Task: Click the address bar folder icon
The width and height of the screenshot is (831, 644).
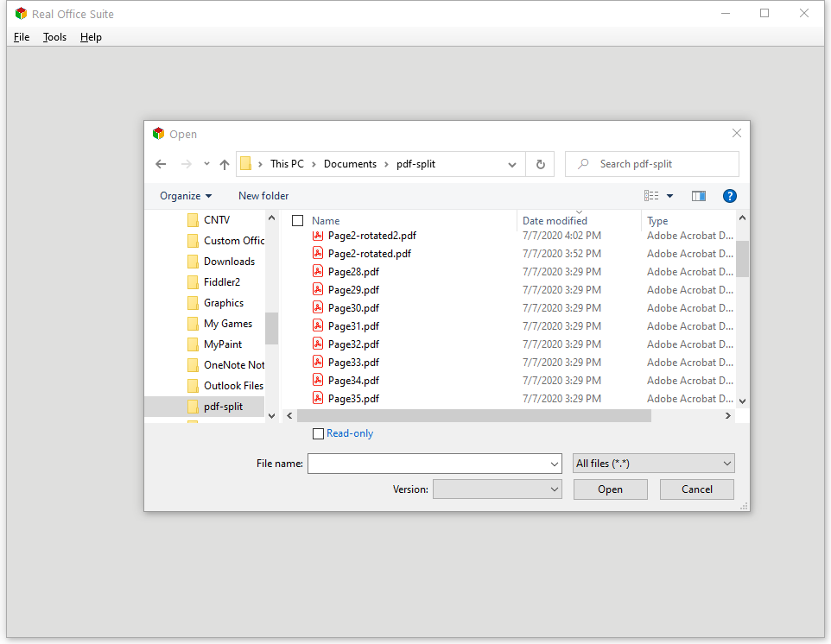Action: tap(246, 164)
